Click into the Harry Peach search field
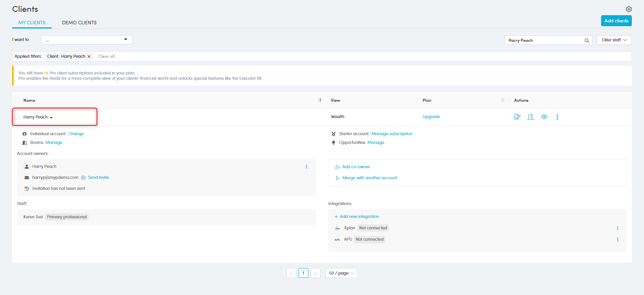The image size is (644, 295). [544, 40]
